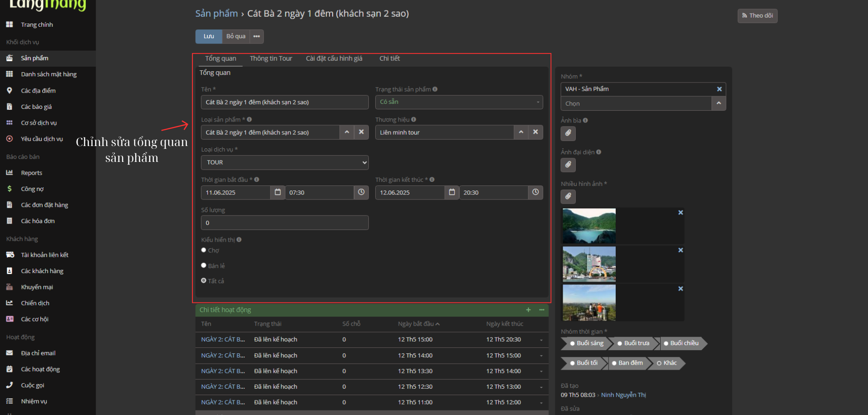Click the Số lượng input field
This screenshot has height=415, width=868.
click(x=284, y=223)
